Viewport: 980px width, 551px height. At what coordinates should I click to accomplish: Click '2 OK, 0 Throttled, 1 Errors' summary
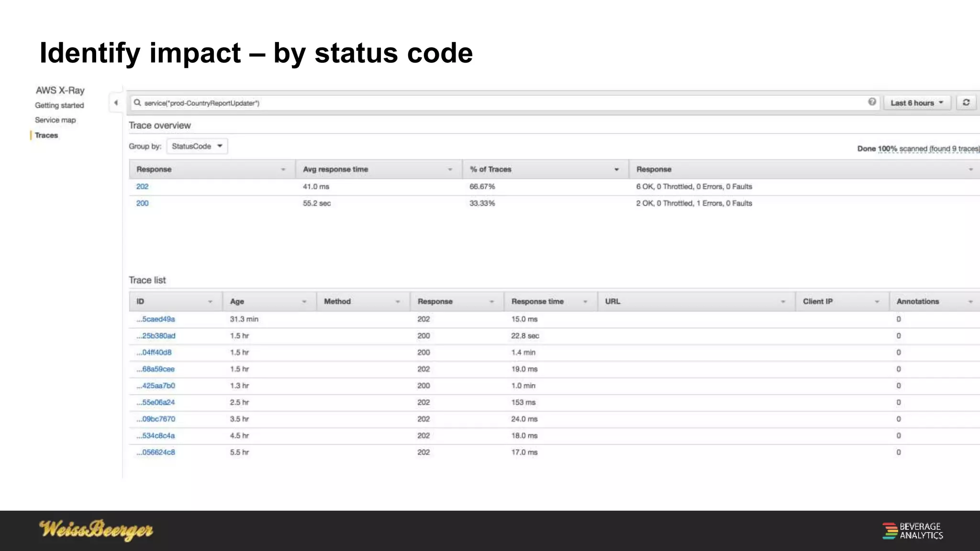694,203
